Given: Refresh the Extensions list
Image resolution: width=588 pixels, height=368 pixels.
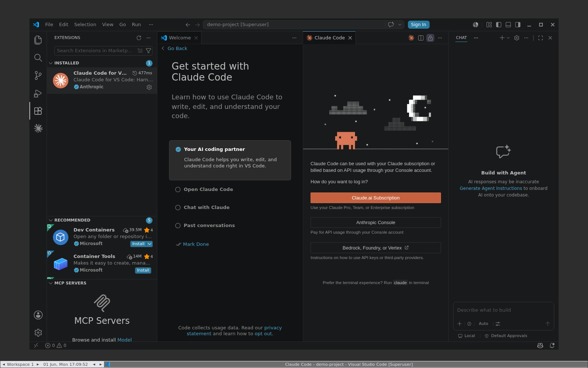Looking at the screenshot, I should (x=139, y=38).
